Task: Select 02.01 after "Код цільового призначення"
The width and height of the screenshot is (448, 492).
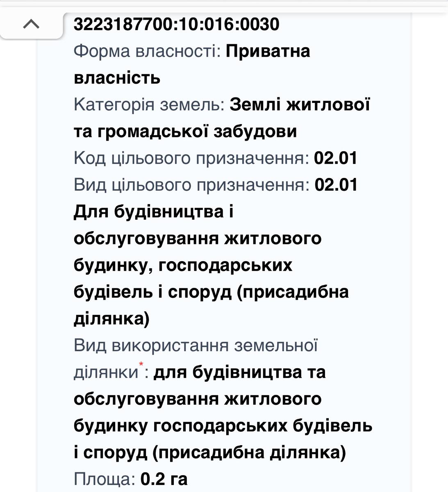Action: click(x=336, y=158)
